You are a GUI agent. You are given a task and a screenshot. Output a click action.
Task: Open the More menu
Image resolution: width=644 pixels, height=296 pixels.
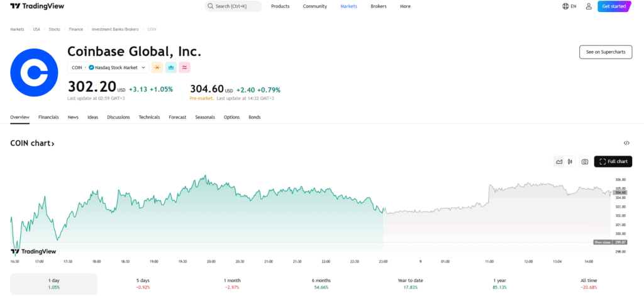405,6
